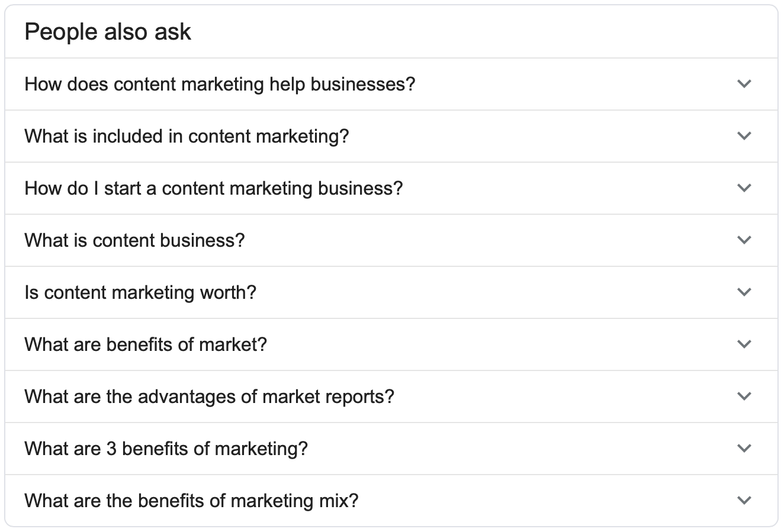This screenshot has height=532, width=781.
Task: Click chevron for 'What are benefits of market?'
Action: (x=744, y=344)
